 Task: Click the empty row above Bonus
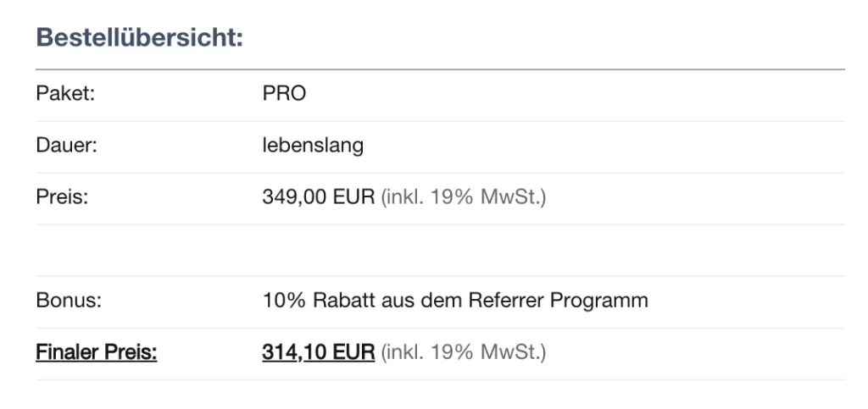tap(440, 251)
